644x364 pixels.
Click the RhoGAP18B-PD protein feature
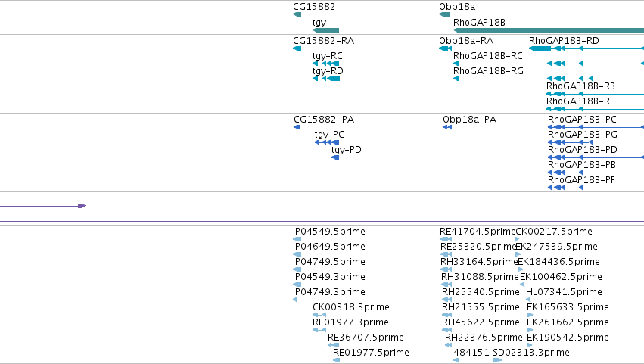(x=596, y=157)
